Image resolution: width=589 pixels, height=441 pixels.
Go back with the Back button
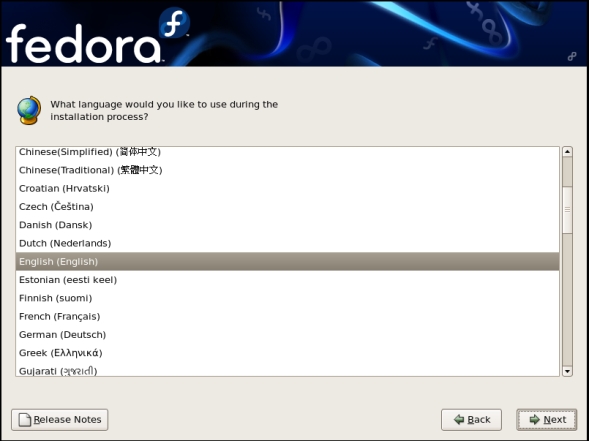[471, 420]
